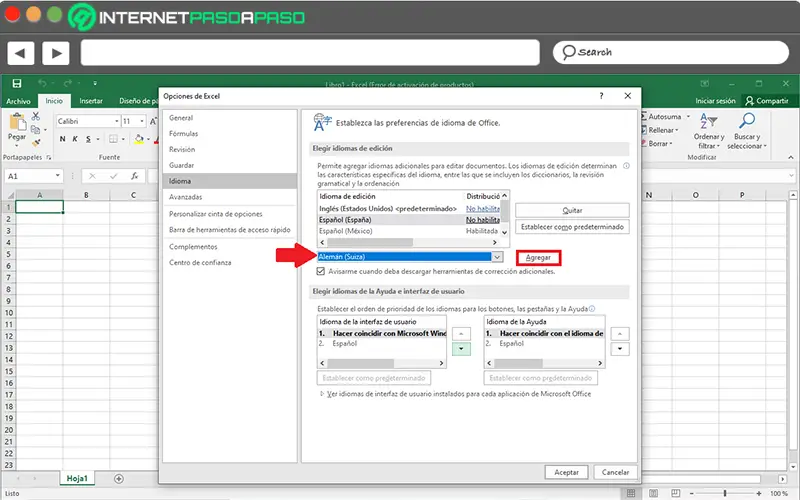Viewport: 800px width, 500px height.
Task: Switch to the Insertar ribbon tab
Action: tap(91, 101)
